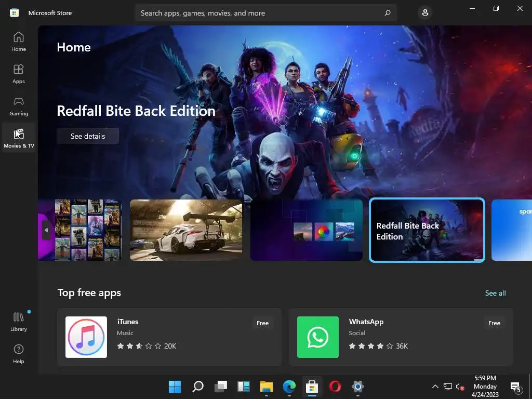
Task: Open the Gaming section
Action: (19, 106)
